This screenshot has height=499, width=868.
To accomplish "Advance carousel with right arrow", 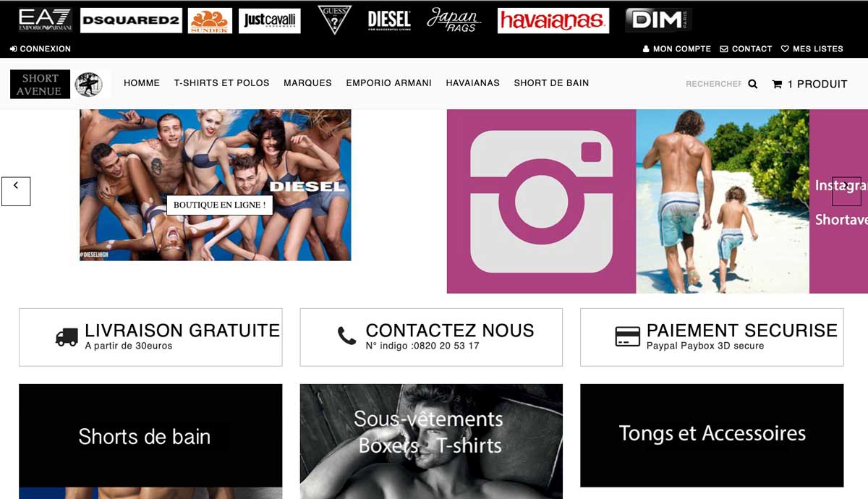I will click(x=846, y=192).
